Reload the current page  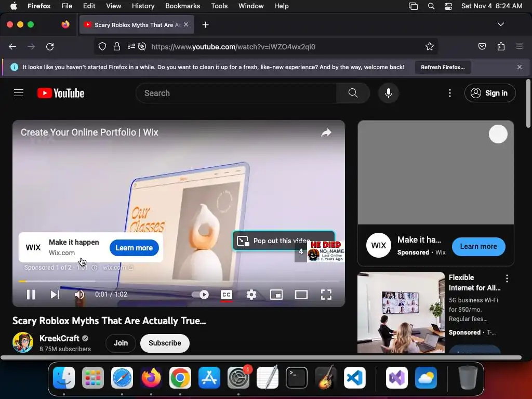point(50,46)
